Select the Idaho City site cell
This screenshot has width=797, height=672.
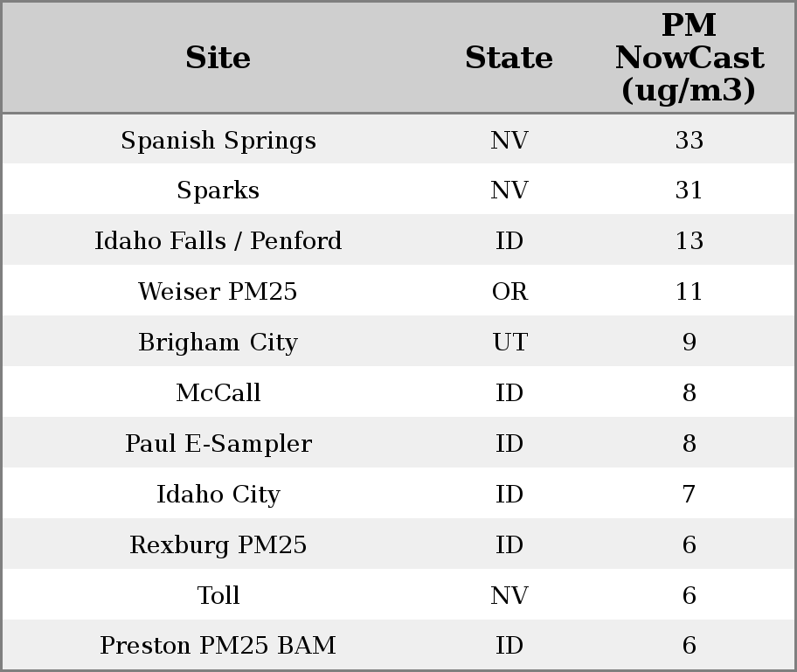(218, 495)
